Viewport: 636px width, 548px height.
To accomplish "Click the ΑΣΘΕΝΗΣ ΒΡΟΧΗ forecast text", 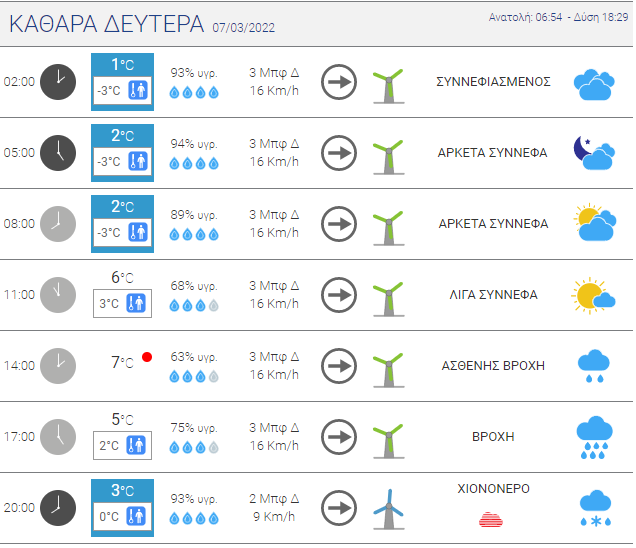I will tap(493, 366).
